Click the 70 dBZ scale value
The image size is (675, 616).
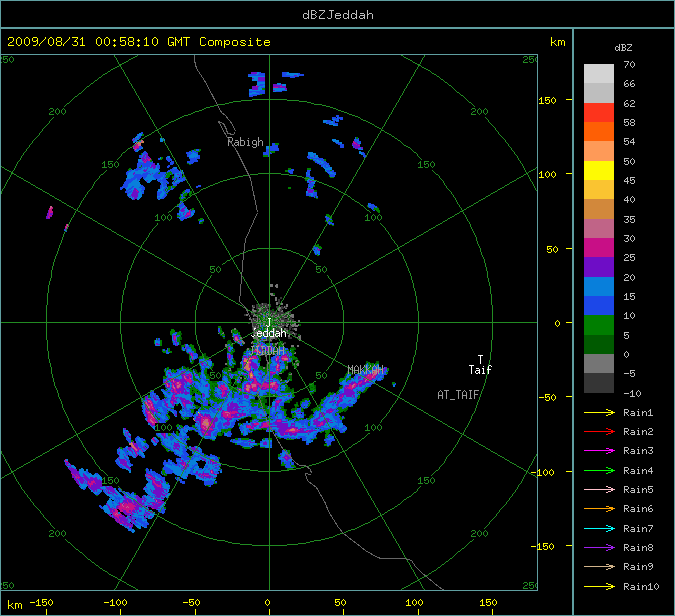tap(629, 65)
